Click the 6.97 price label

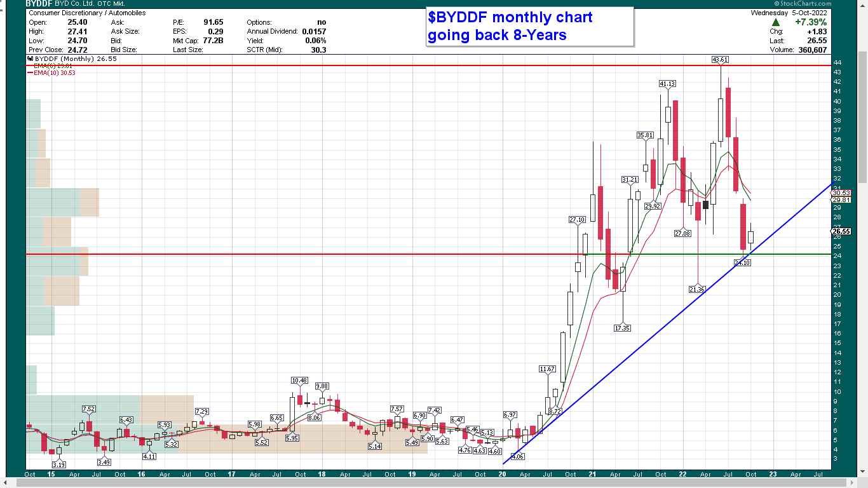tap(510, 414)
